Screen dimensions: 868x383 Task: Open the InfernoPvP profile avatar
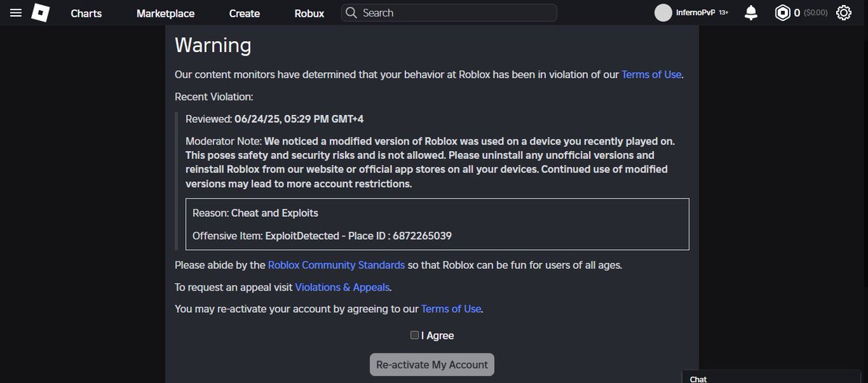663,13
